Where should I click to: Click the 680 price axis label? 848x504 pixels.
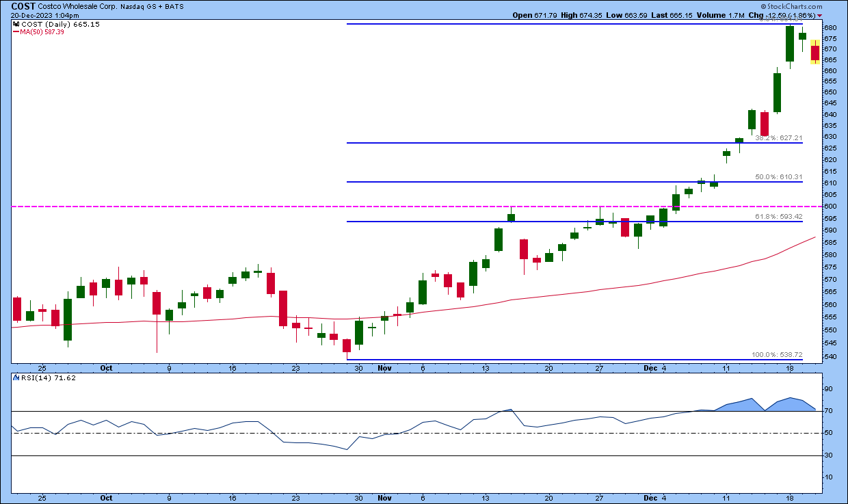tap(831, 27)
